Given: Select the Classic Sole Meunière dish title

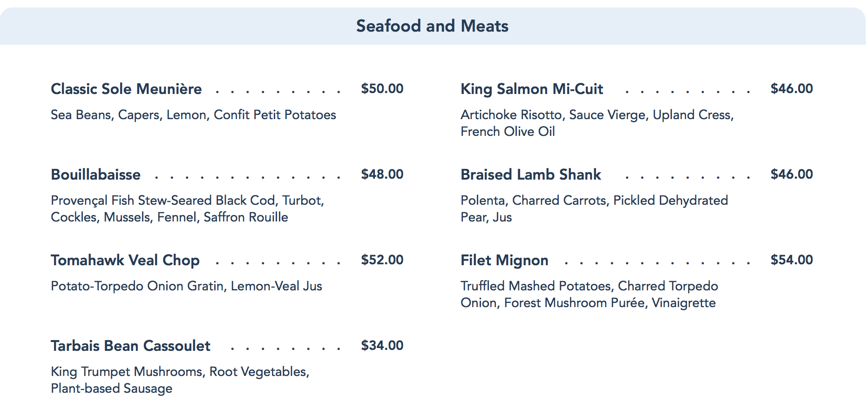Looking at the screenshot, I should 126,89.
